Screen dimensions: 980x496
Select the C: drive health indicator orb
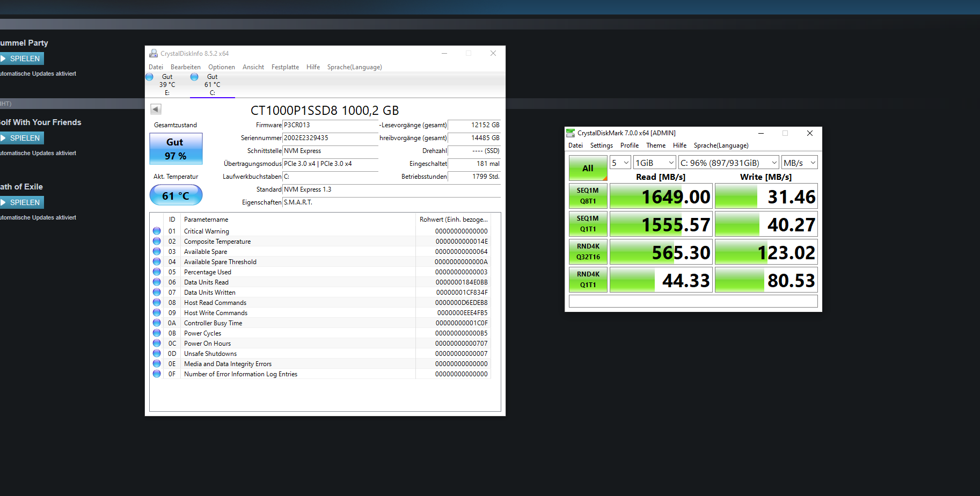point(194,77)
